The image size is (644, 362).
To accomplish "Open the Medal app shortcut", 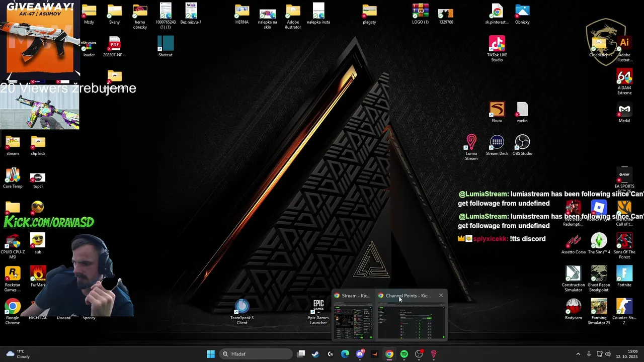I will (x=624, y=112).
